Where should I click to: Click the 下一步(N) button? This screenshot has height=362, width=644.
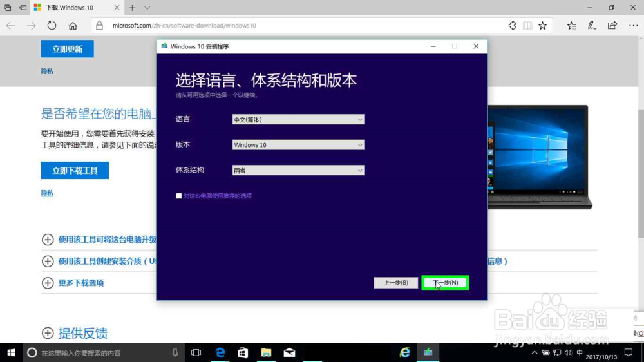pyautogui.click(x=445, y=283)
